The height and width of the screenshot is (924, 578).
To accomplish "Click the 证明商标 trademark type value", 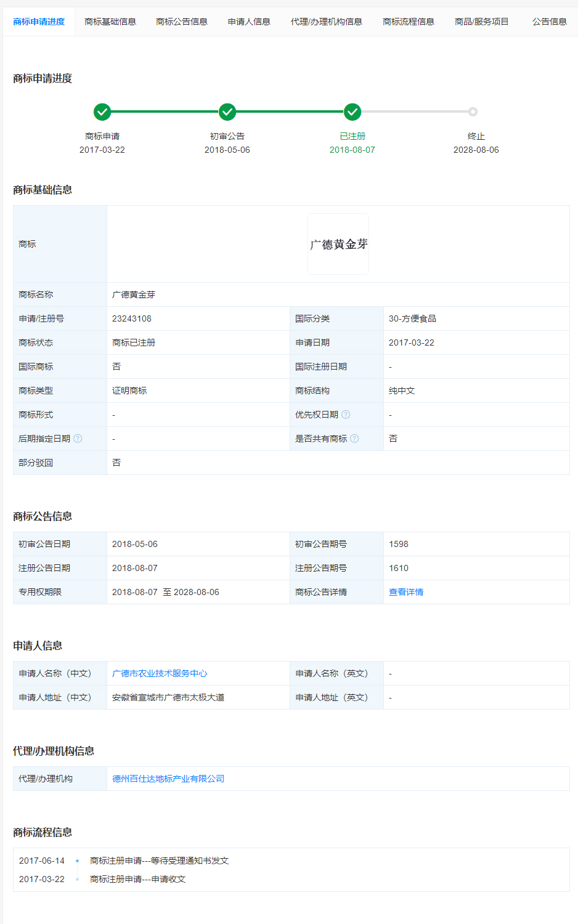I will click(x=129, y=391).
